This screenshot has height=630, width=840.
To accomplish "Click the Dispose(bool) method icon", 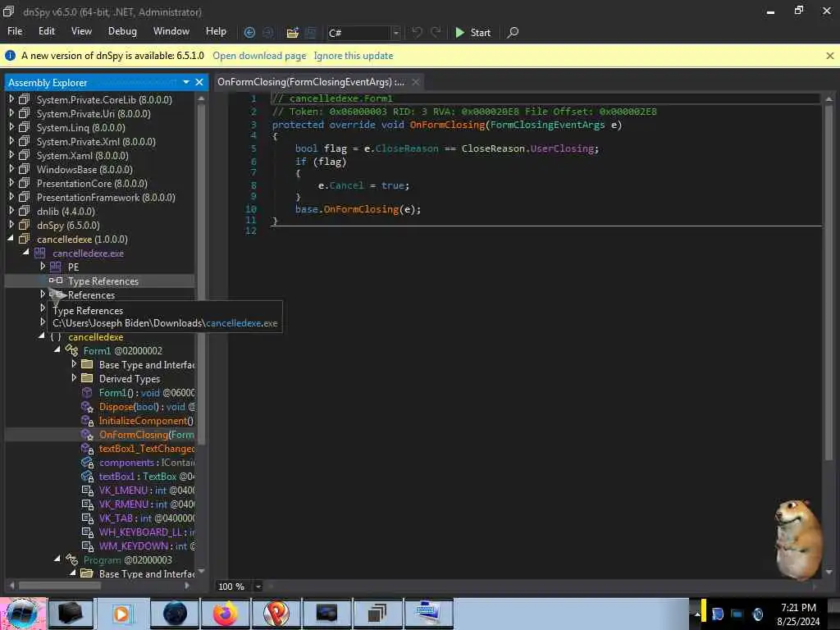I will tap(87, 407).
